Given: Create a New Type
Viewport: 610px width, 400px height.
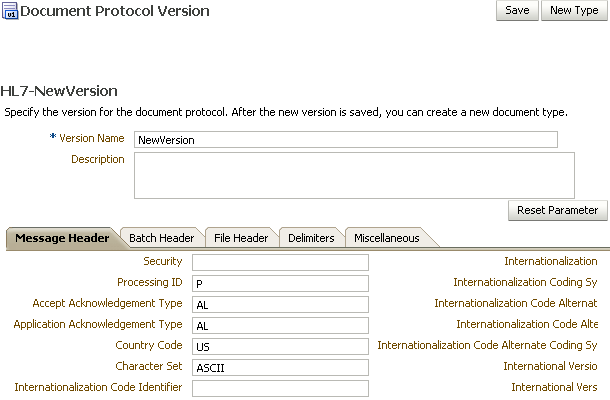Looking at the screenshot, I should point(574,11).
